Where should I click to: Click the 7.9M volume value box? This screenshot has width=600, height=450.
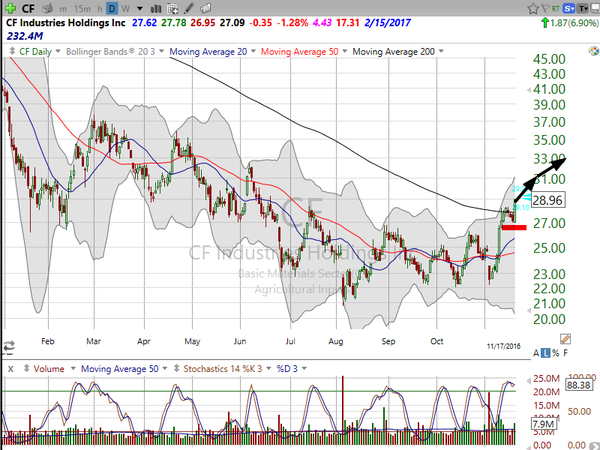coord(543,424)
